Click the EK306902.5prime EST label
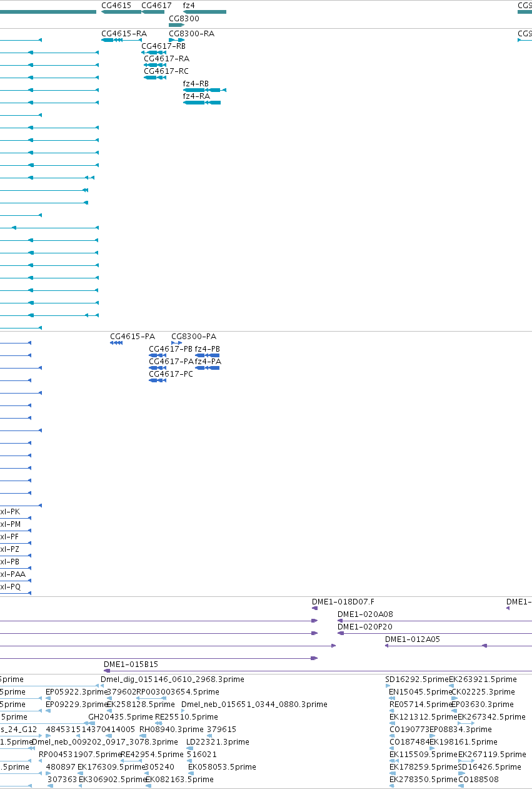The width and height of the screenshot is (532, 789). coord(113,780)
